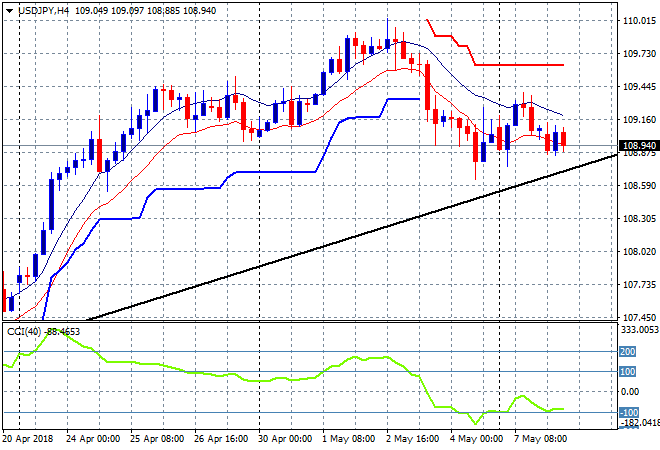Click the 333.0053 indicator scale maximum
The height and width of the screenshot is (450, 660).
[639, 330]
